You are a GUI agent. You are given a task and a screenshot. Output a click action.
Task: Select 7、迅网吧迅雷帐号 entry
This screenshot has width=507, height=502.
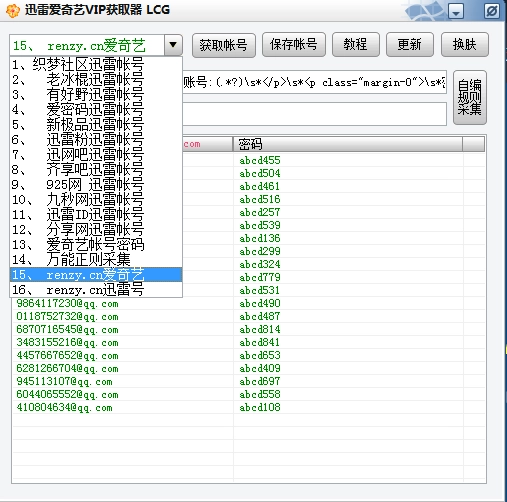coord(96,155)
